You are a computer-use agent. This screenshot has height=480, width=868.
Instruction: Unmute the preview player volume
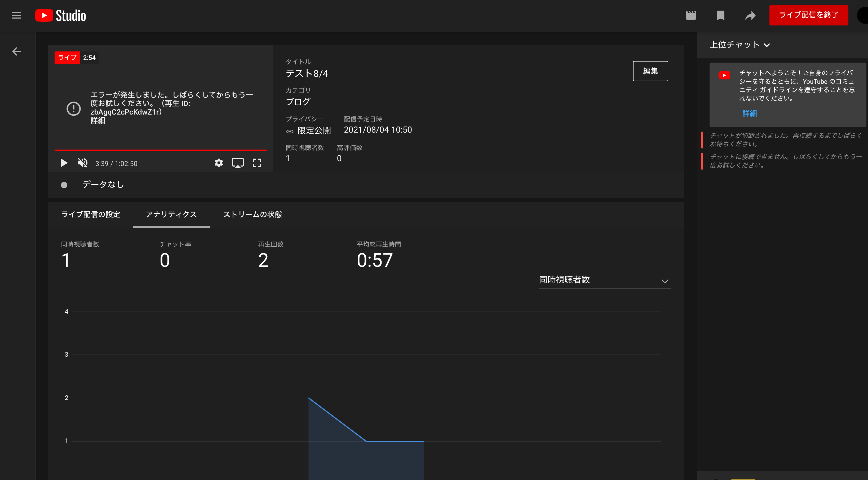pyautogui.click(x=83, y=163)
